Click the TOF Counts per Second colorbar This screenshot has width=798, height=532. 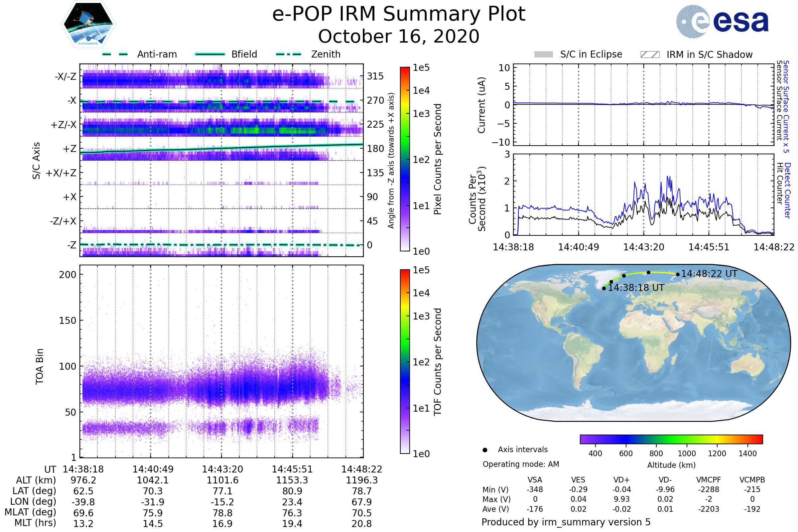pyautogui.click(x=405, y=361)
